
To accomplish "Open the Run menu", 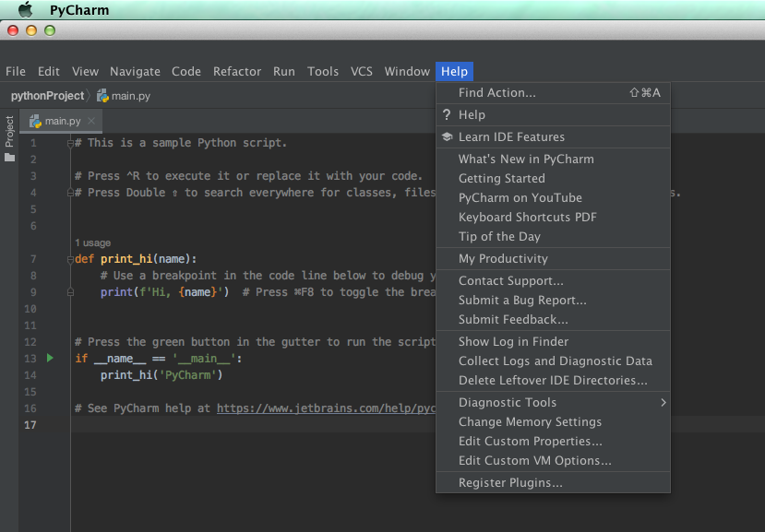I will pyautogui.click(x=284, y=71).
